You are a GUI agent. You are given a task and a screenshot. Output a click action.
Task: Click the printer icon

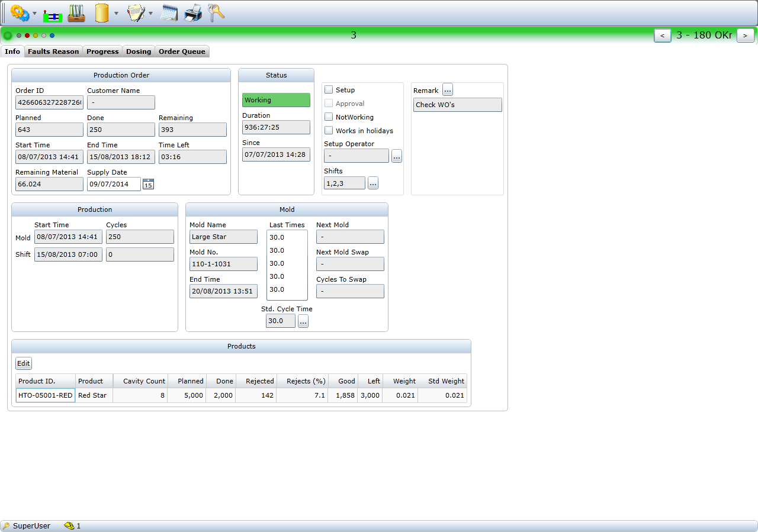pyautogui.click(x=193, y=13)
